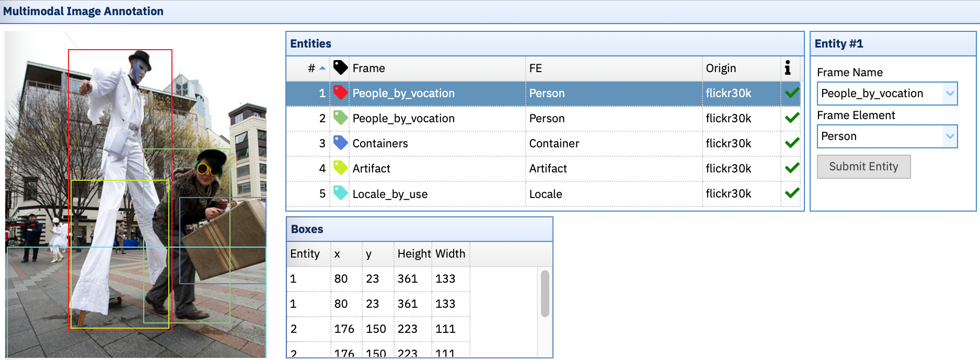Click the cyan tag icon of Locale_by_use row
980x360 pixels.
coord(340,193)
